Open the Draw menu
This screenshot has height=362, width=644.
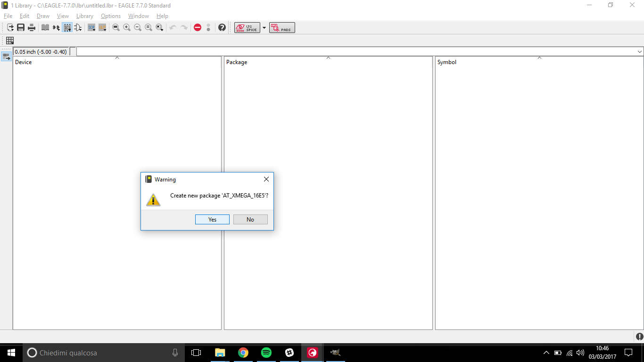[43, 16]
